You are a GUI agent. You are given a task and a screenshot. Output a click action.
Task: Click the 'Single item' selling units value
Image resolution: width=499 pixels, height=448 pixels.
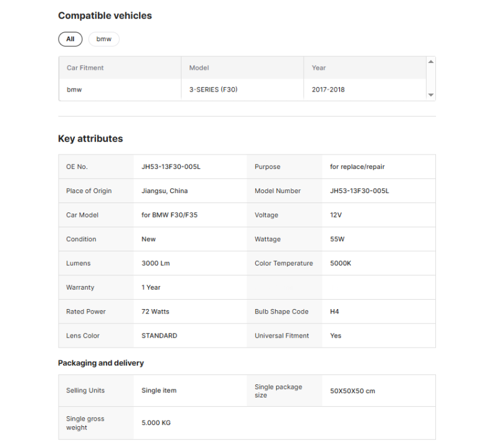coord(159,391)
